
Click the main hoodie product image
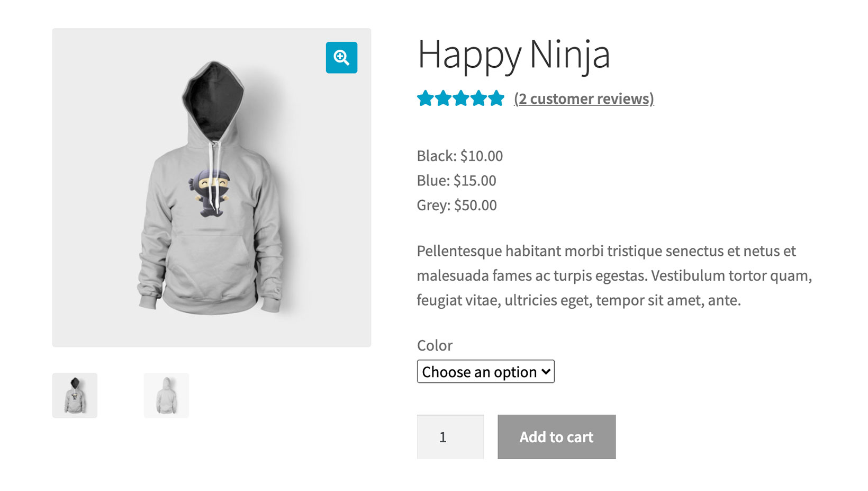coord(211,188)
